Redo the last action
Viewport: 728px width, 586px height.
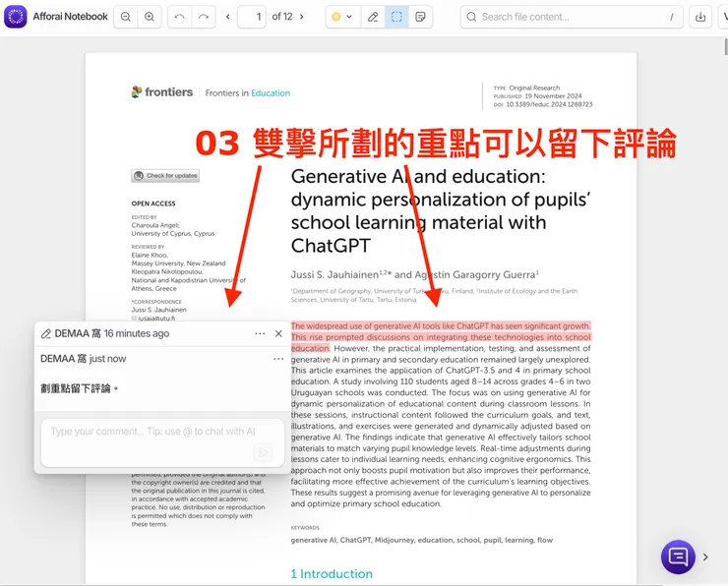tap(204, 17)
